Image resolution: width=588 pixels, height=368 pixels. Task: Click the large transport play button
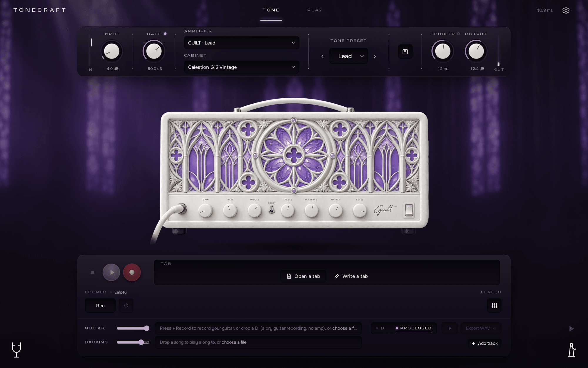pos(111,272)
